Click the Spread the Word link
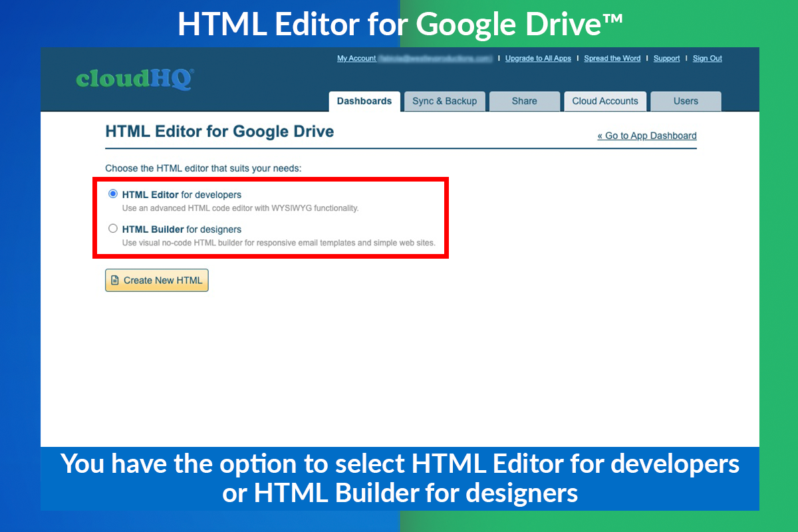This screenshot has width=798, height=532. pos(612,59)
